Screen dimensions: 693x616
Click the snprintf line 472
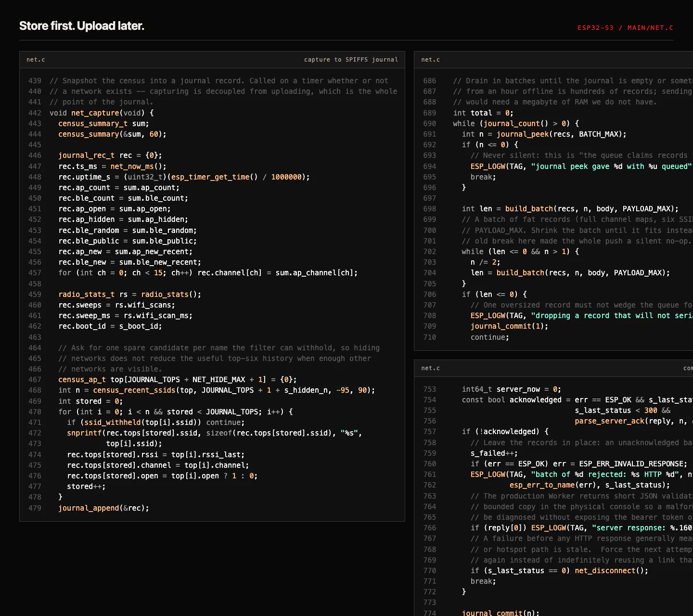pos(214,433)
